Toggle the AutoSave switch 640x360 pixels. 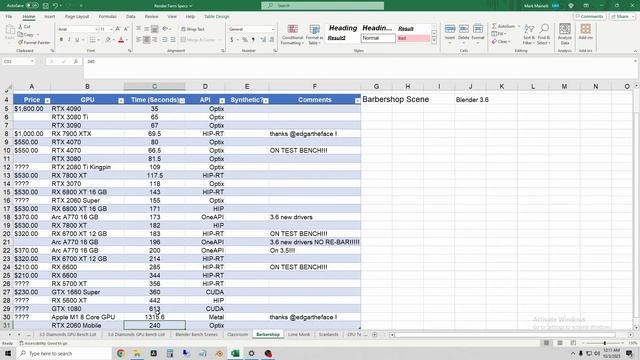tap(32, 6)
